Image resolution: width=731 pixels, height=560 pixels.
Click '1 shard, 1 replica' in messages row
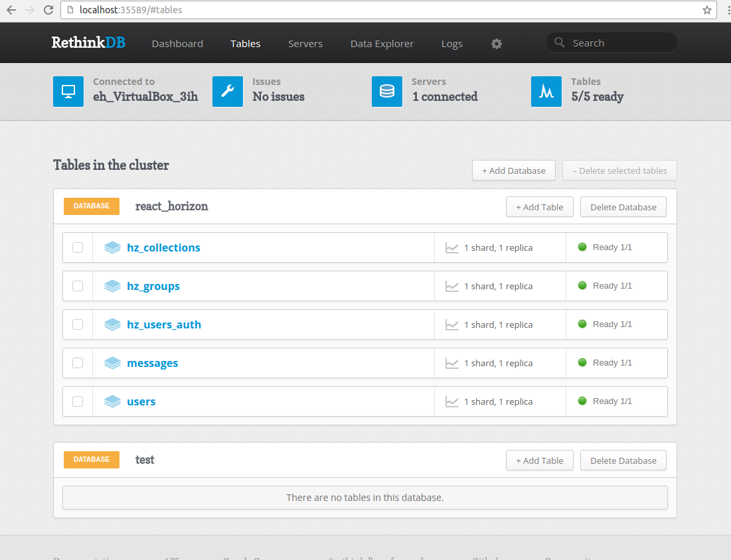coord(499,363)
